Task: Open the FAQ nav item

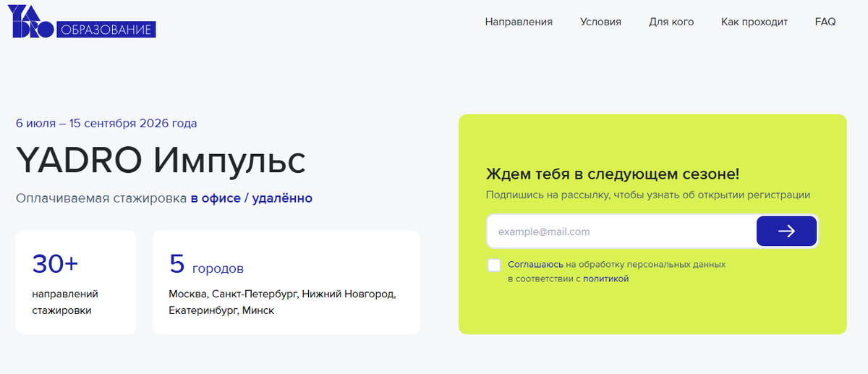Action: 825,22
